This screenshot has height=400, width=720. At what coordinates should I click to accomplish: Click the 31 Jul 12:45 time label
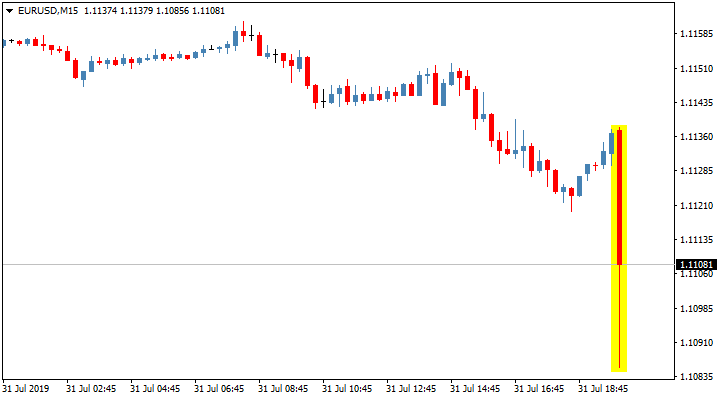pyautogui.click(x=411, y=389)
